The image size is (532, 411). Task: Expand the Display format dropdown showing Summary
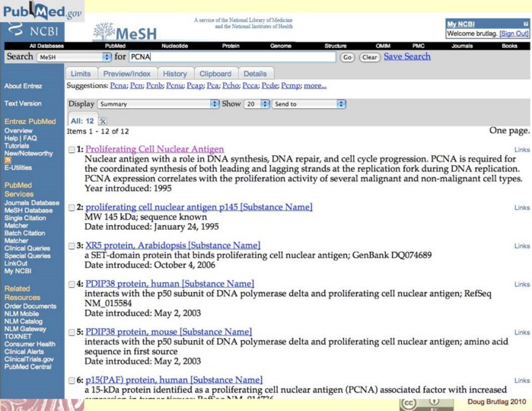tap(158, 104)
